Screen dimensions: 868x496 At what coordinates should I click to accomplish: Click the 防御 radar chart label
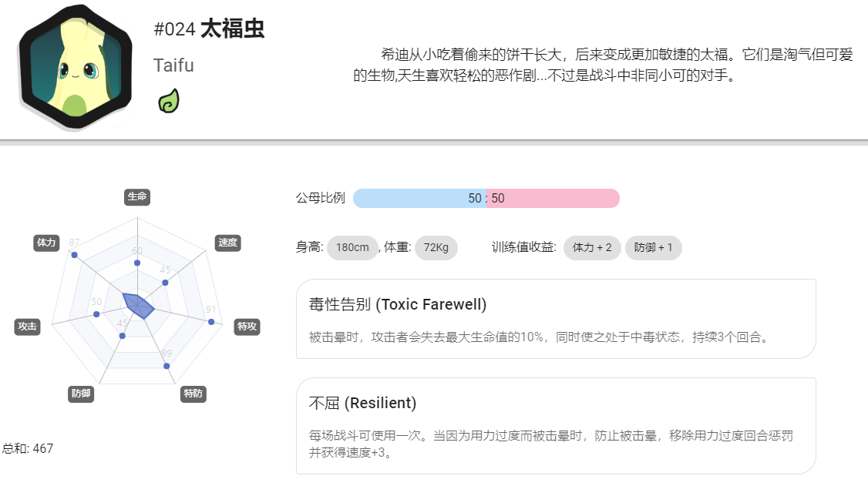[x=81, y=394]
